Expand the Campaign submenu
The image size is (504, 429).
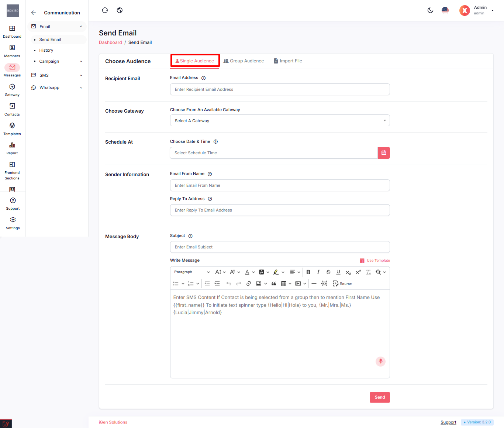[x=61, y=61]
